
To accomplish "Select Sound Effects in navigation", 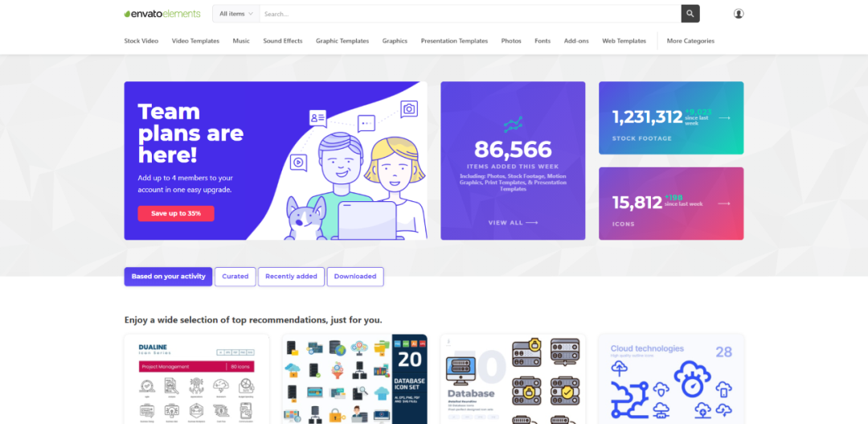I will click(283, 41).
